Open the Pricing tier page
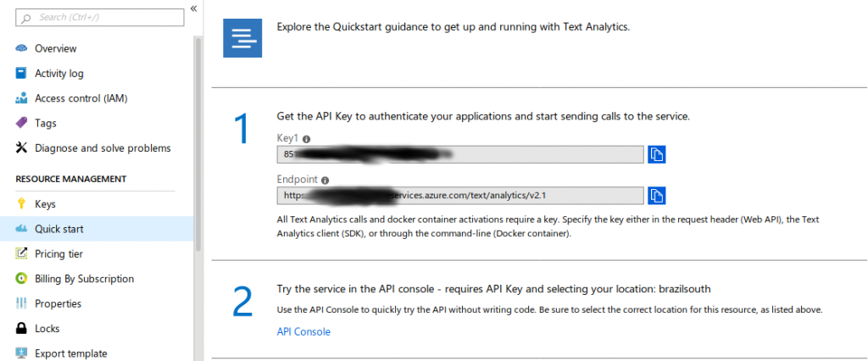The width and height of the screenshot is (868, 361). pyautogui.click(x=58, y=254)
